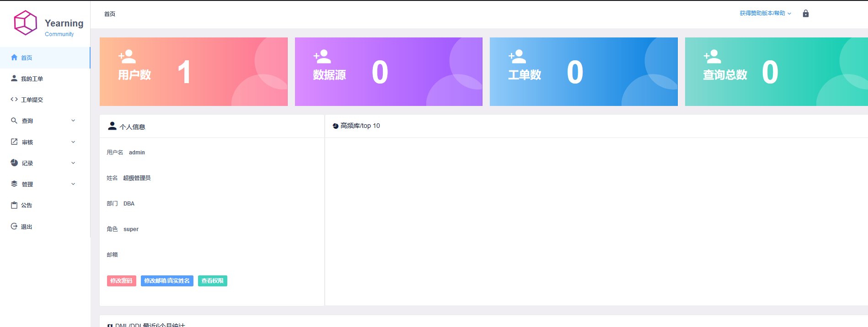Click the 工单数 count value 0
868x327 pixels.
point(575,72)
